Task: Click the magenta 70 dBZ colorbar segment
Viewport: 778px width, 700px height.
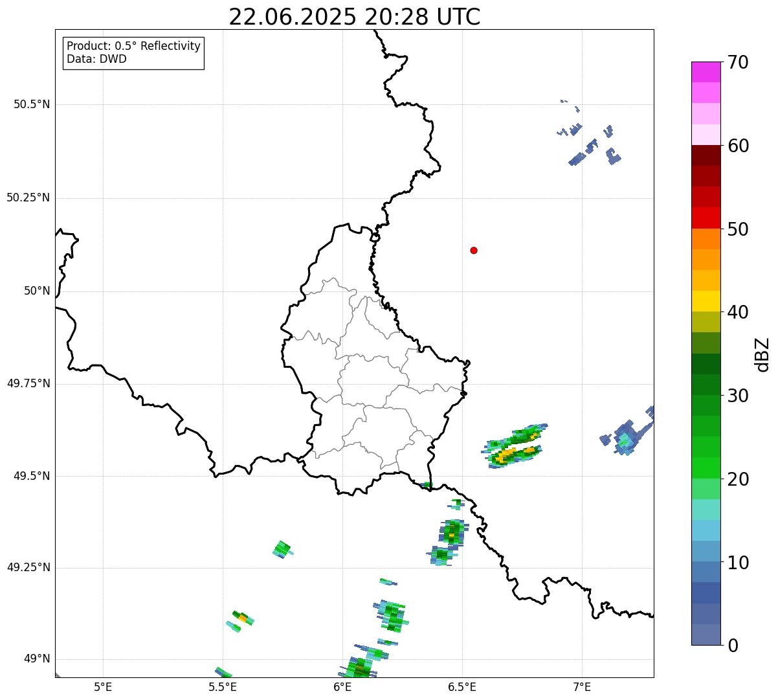Action: 706,72
